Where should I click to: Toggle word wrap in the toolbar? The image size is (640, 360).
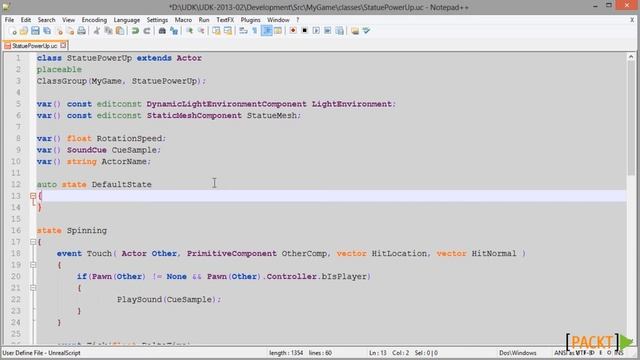243,31
